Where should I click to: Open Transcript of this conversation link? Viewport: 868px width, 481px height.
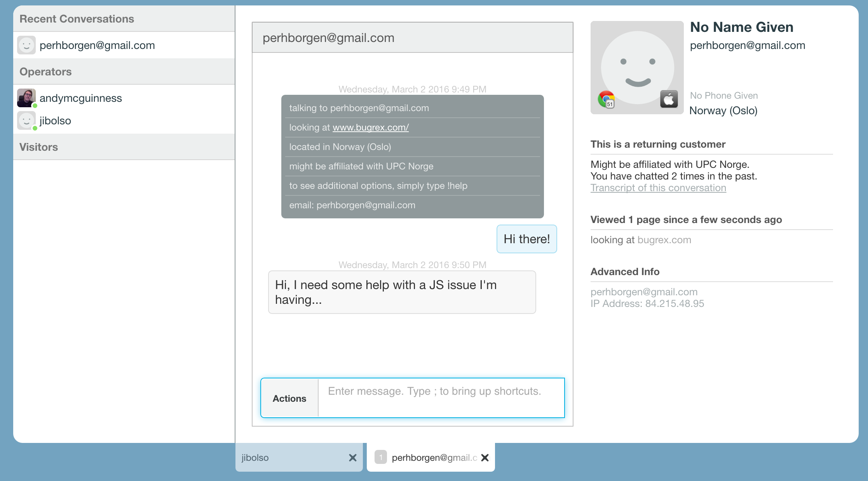click(x=658, y=188)
